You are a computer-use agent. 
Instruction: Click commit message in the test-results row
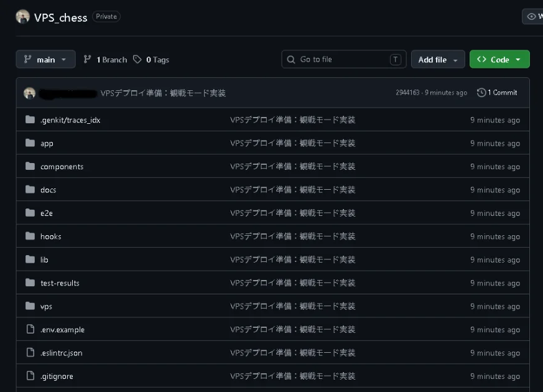pos(292,282)
